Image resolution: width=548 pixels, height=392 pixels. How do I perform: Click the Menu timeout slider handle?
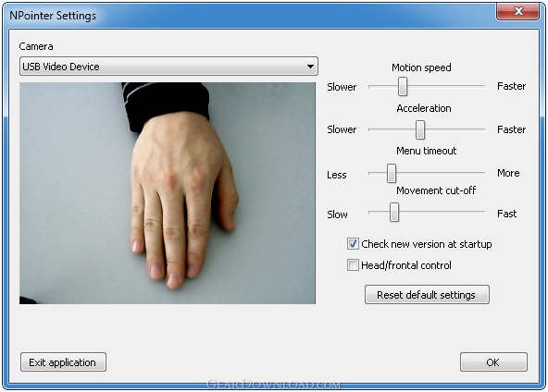click(392, 173)
